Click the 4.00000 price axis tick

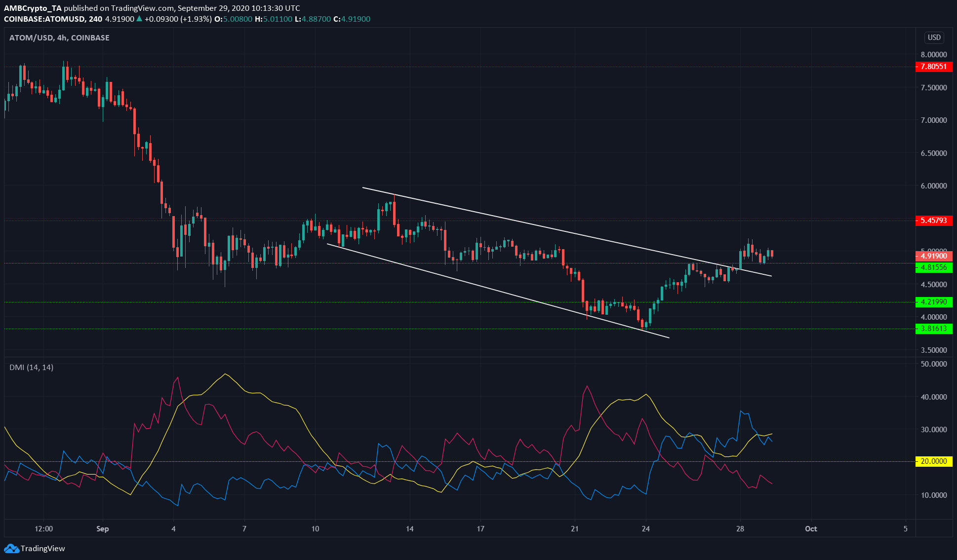point(934,317)
